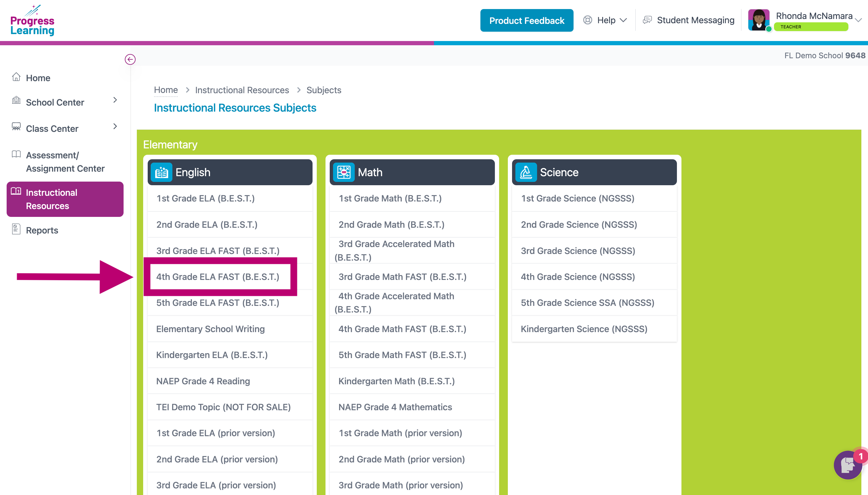Open 3rd Grade Accelerated Math (B.E.S.T.)
This screenshot has width=868, height=495.
click(x=412, y=251)
